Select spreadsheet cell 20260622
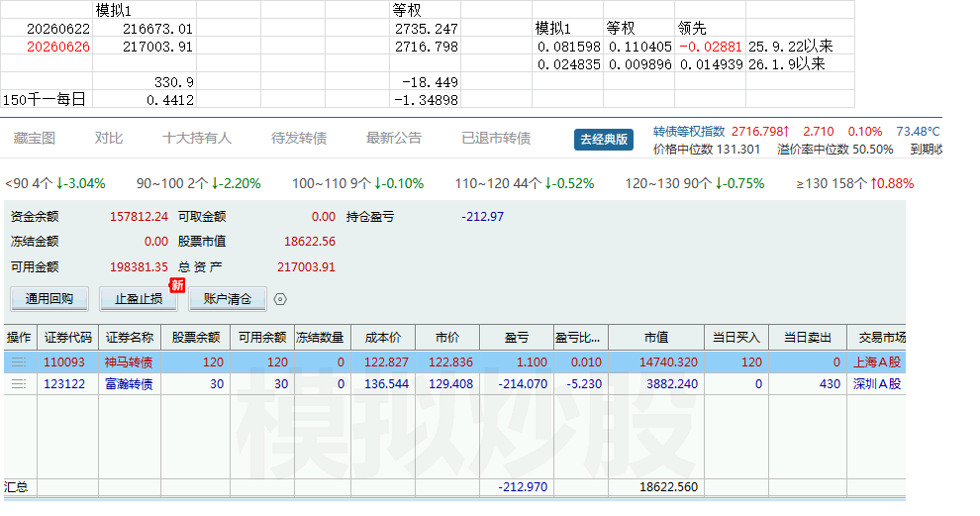 coord(47,28)
